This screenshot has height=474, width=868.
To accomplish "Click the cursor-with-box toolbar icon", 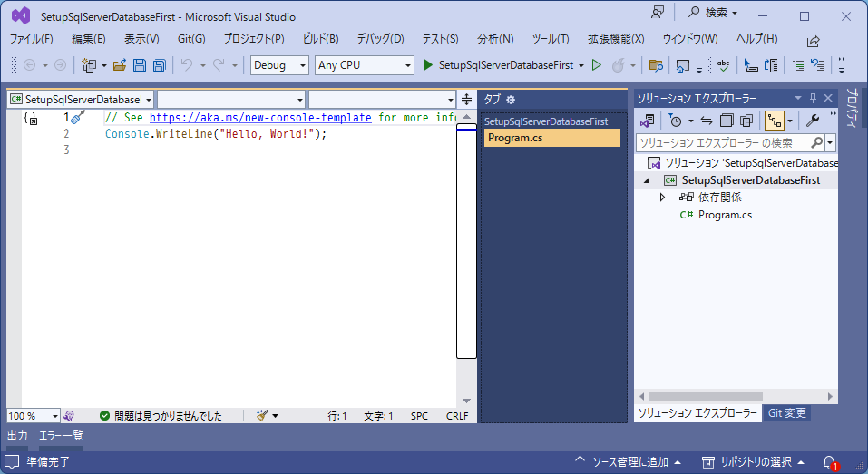I will point(751,65).
